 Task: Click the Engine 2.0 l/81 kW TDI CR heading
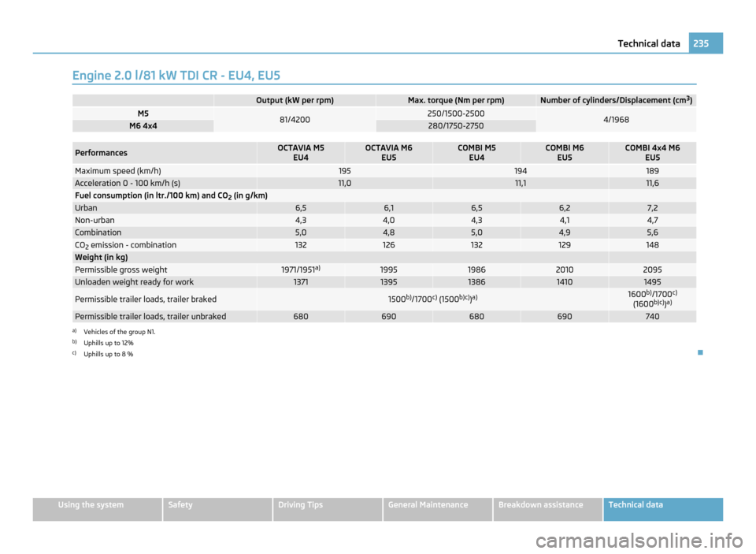(x=176, y=76)
